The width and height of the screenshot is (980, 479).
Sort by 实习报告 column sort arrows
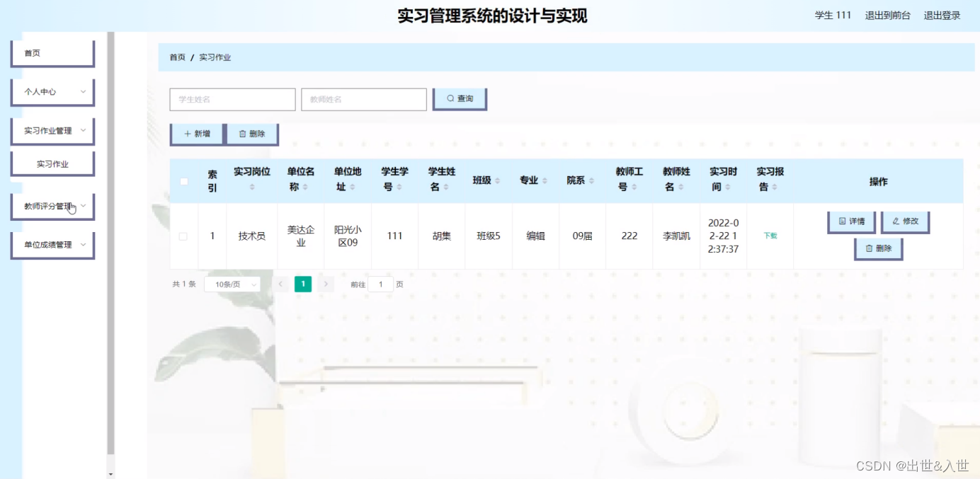tap(775, 187)
